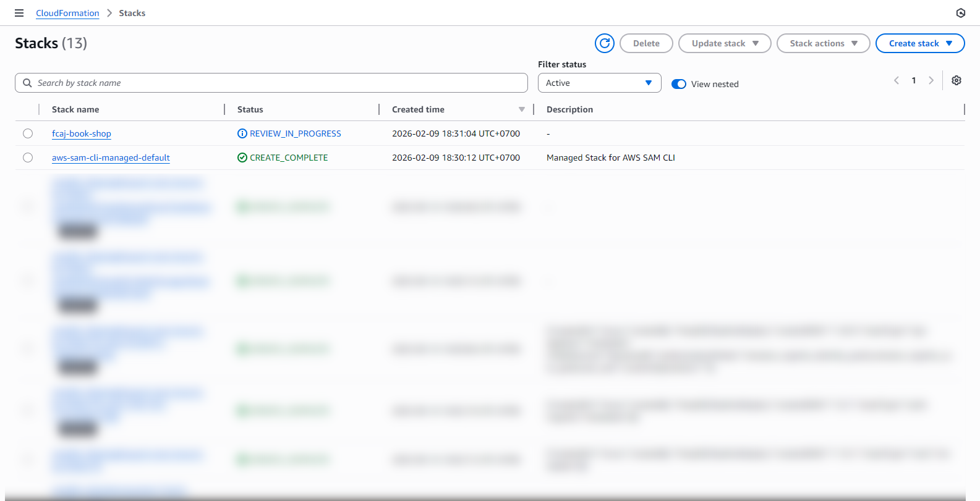Viewport: 980px width, 501px height.
Task: Expand the Update stack dropdown
Action: coord(725,43)
